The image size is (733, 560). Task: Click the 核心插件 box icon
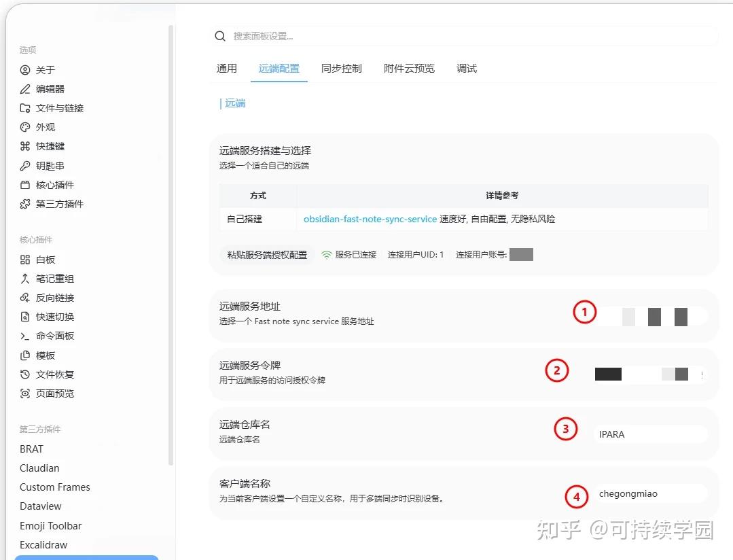(x=24, y=185)
